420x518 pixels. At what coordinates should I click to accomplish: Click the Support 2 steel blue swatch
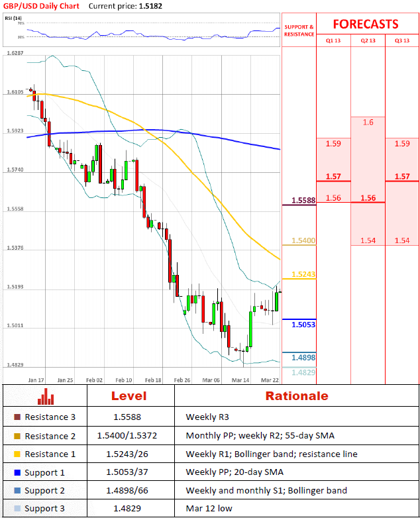(x=17, y=491)
